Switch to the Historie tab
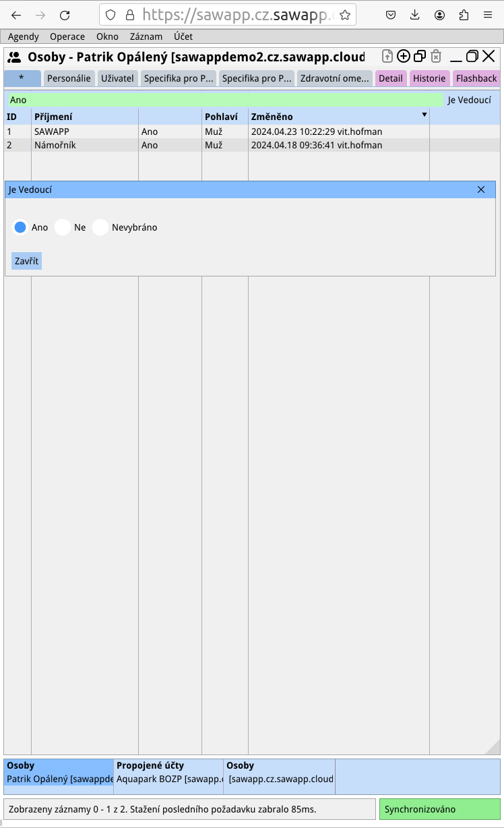 pyautogui.click(x=429, y=78)
